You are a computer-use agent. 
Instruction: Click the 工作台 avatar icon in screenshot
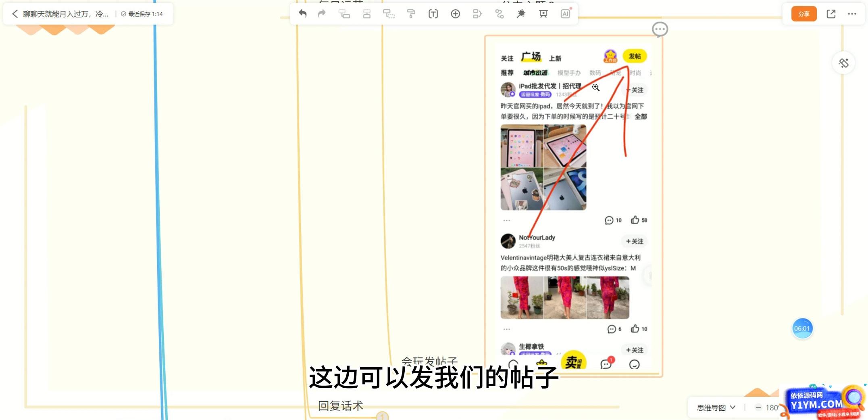pyautogui.click(x=610, y=56)
